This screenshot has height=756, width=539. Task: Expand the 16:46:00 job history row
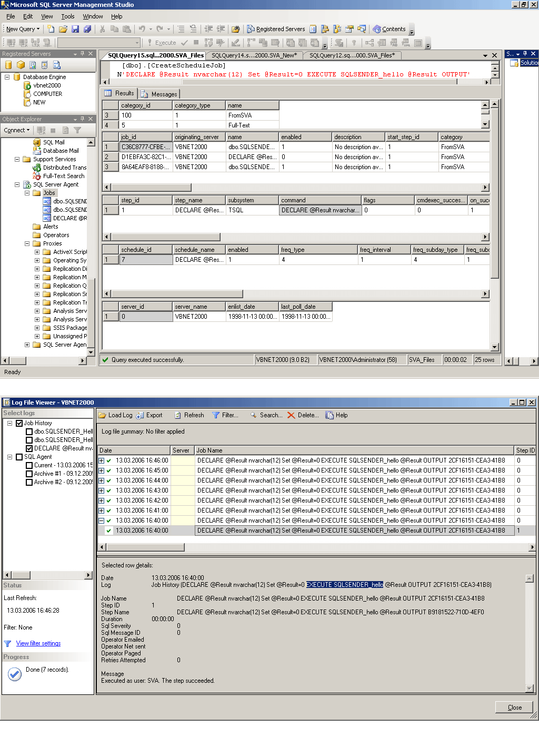102,460
